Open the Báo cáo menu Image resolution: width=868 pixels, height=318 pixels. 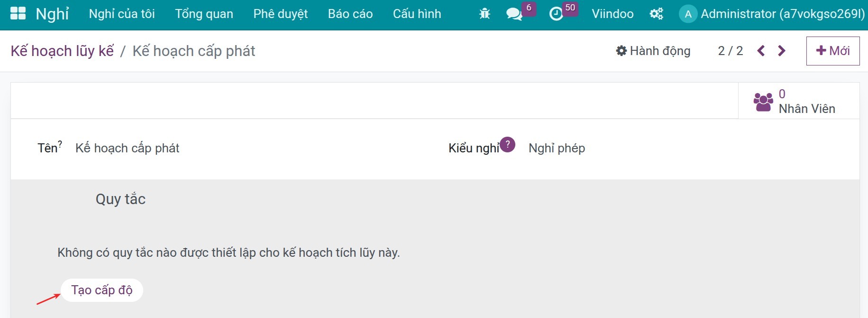point(350,14)
